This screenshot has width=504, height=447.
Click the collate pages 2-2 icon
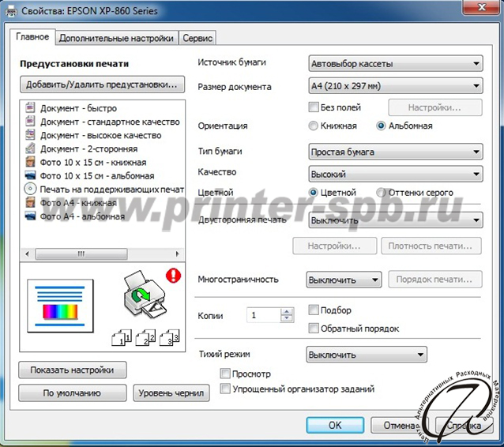[x=145, y=337]
